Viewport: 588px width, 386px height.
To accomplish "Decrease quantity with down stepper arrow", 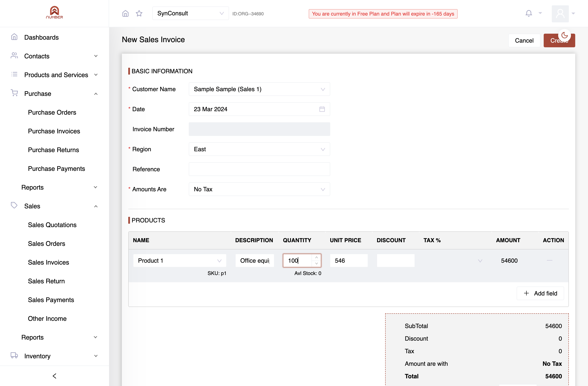I will [x=316, y=264].
